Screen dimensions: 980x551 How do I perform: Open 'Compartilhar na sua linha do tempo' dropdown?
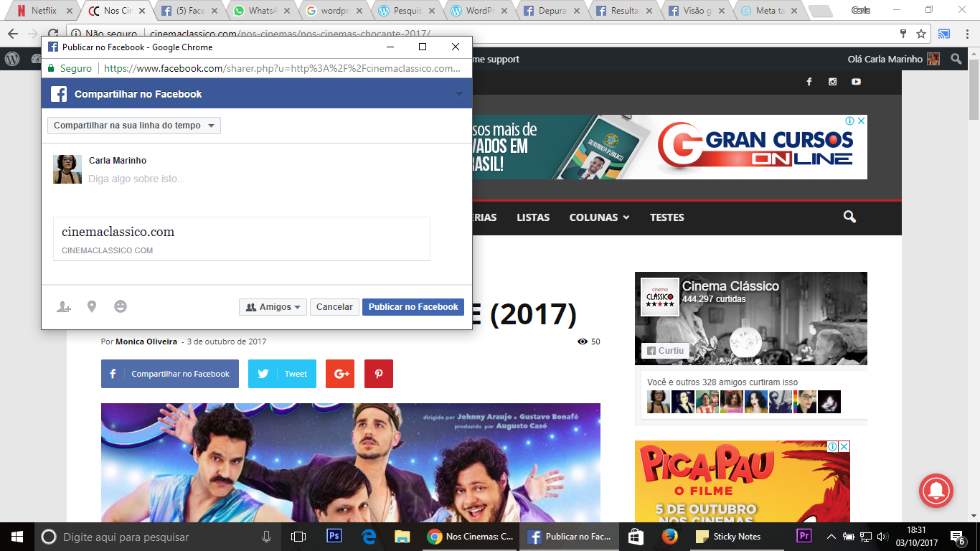[134, 126]
